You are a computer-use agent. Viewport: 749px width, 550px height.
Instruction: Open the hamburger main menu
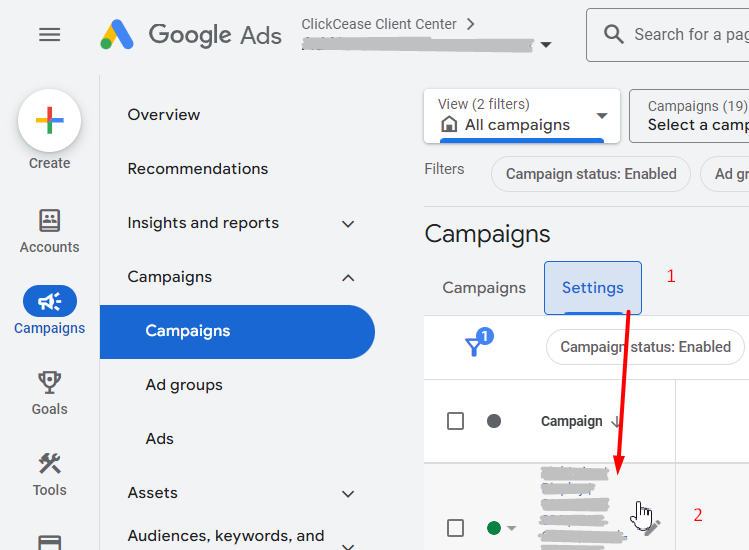[50, 34]
